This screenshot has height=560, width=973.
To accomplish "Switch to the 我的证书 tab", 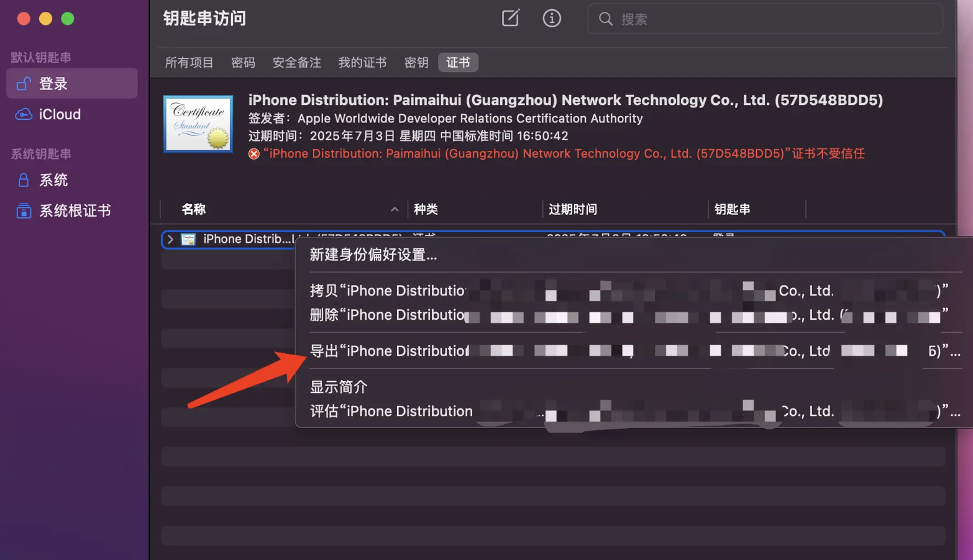I will coord(363,63).
